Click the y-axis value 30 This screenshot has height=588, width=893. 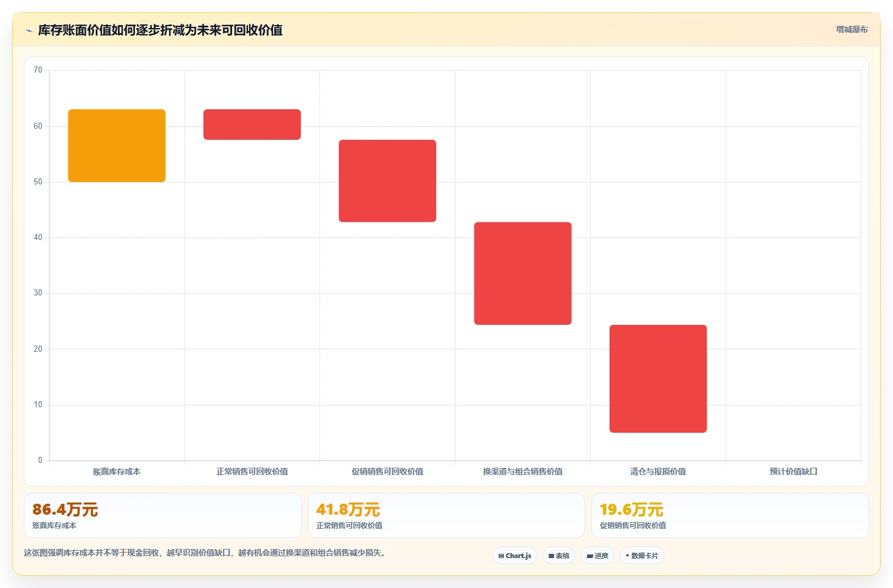(x=38, y=293)
